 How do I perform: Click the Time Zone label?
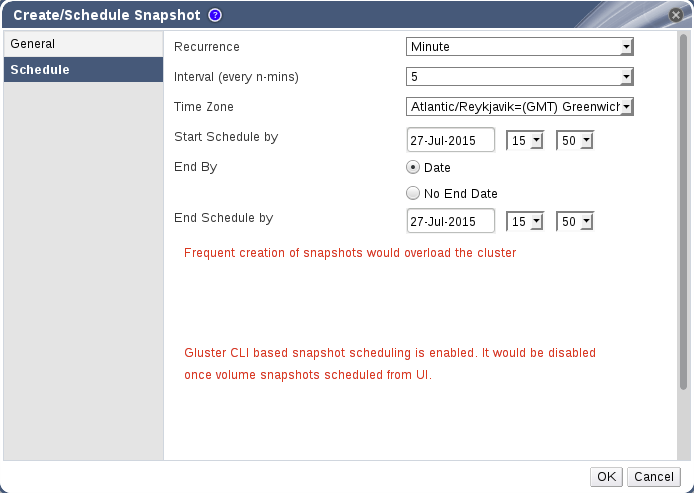pos(204,107)
